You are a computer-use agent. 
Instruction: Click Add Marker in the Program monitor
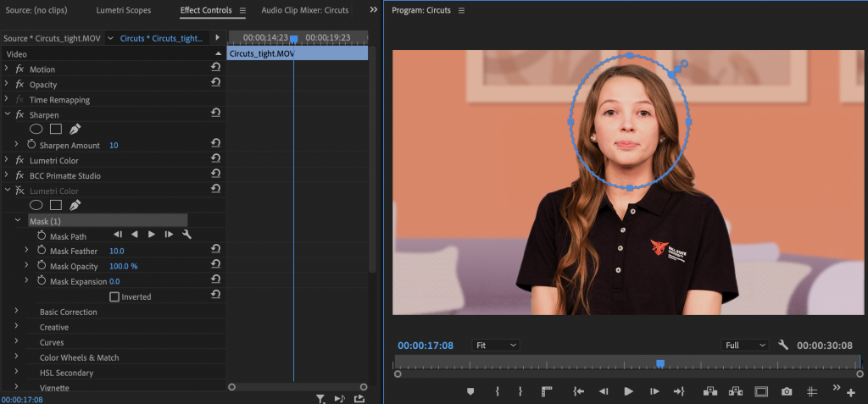(x=470, y=391)
